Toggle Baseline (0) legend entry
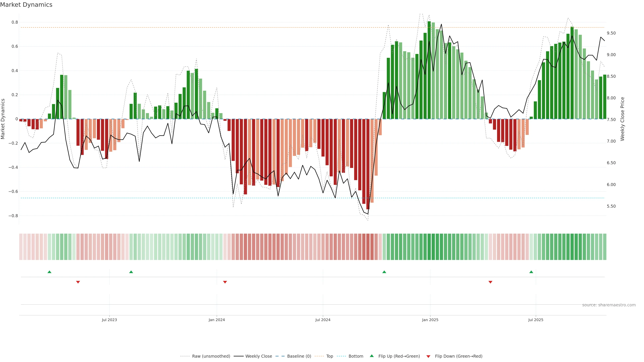Image resolution: width=644 pixels, height=362 pixels. 299,356
